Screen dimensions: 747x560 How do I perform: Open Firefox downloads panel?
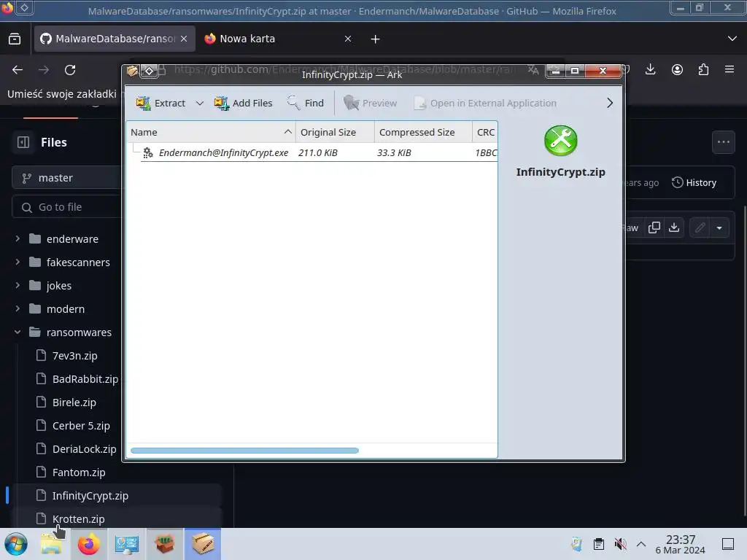click(650, 70)
